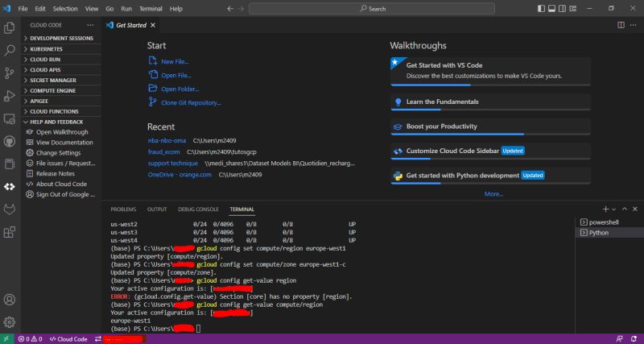This screenshot has height=344, width=644.
Task: Expand Development Sessions section
Action: tap(61, 38)
